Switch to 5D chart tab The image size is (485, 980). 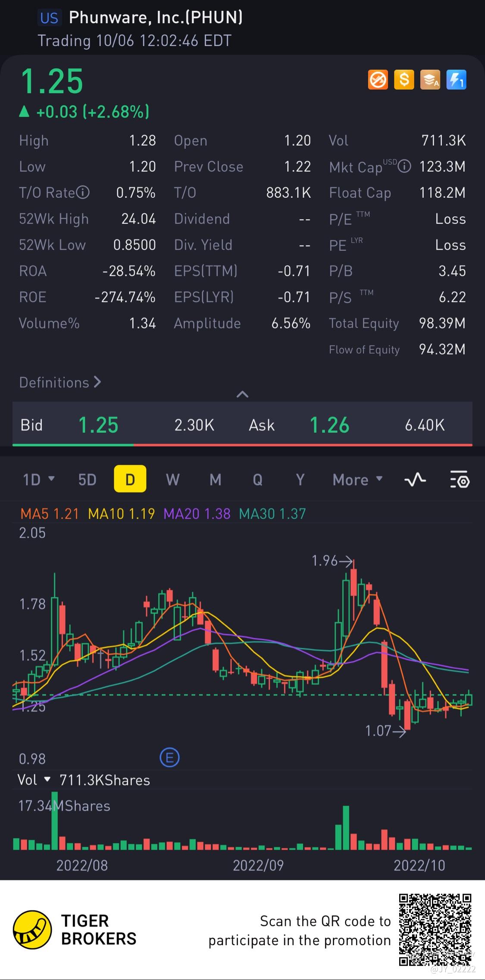pyautogui.click(x=87, y=479)
